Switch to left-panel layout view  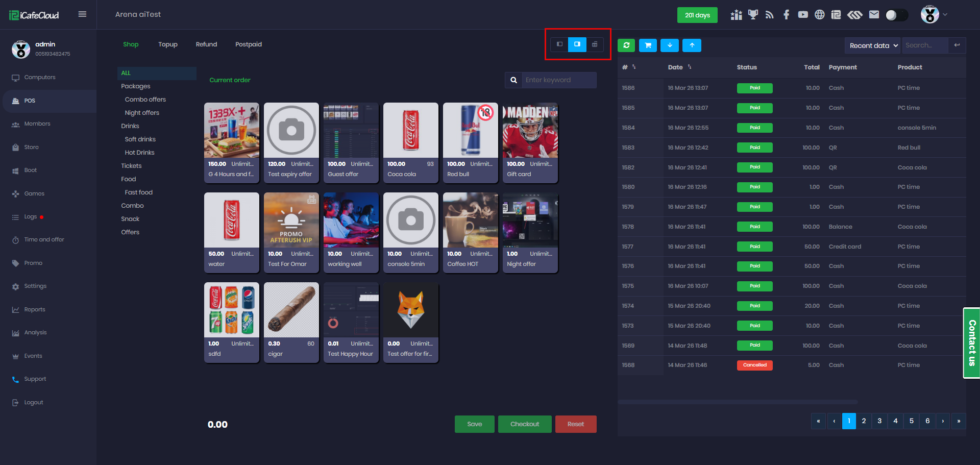point(559,44)
